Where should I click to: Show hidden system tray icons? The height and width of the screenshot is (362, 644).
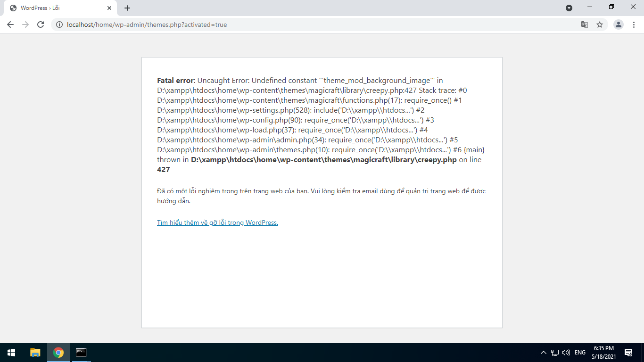(x=543, y=353)
